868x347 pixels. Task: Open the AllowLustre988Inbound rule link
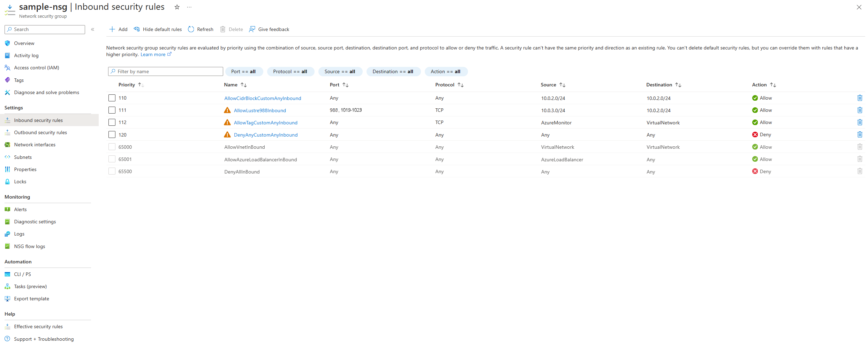[260, 110]
